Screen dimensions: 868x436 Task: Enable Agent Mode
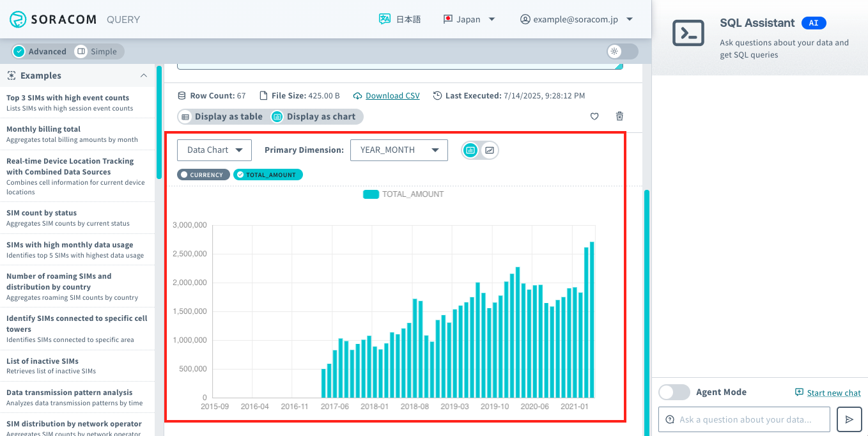674,392
